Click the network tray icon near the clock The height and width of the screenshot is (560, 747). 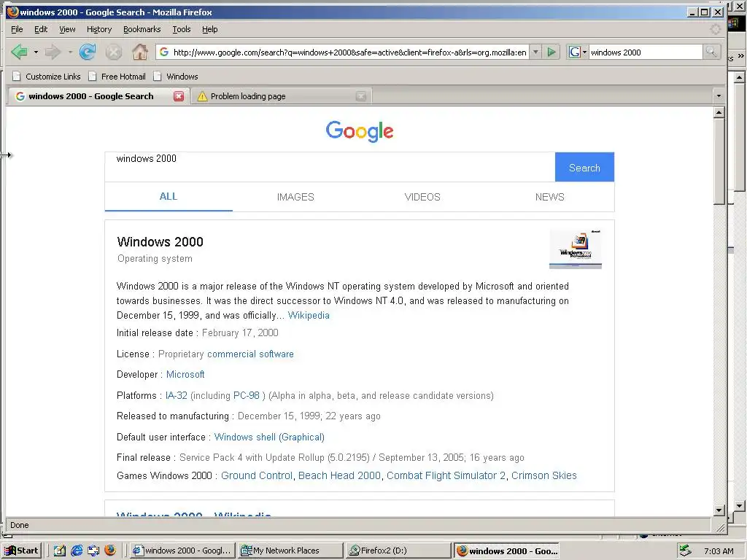[x=685, y=551]
